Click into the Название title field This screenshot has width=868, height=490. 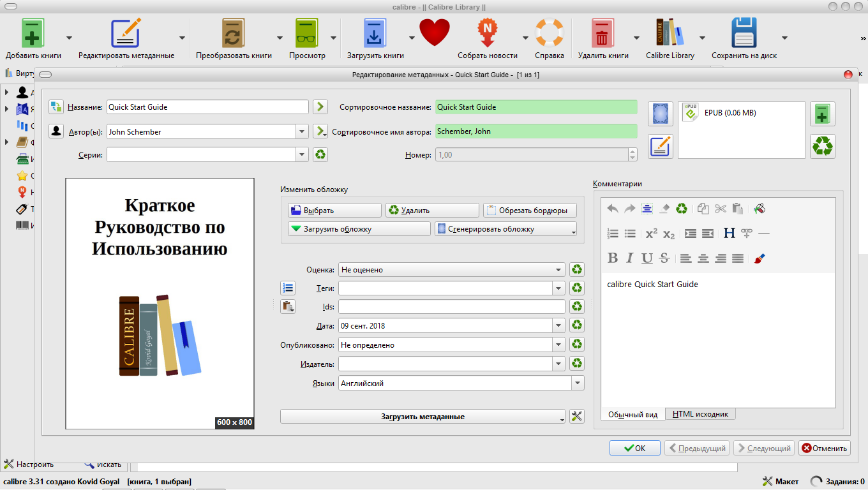(207, 107)
